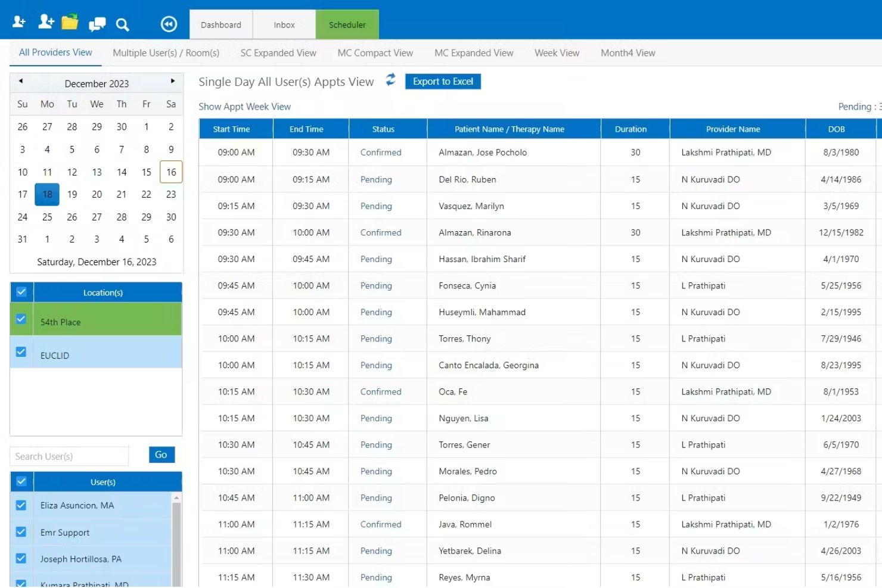The image size is (882, 588).
Task: Click Pending status for Vasquez, Marilyn
Action: [x=376, y=206]
